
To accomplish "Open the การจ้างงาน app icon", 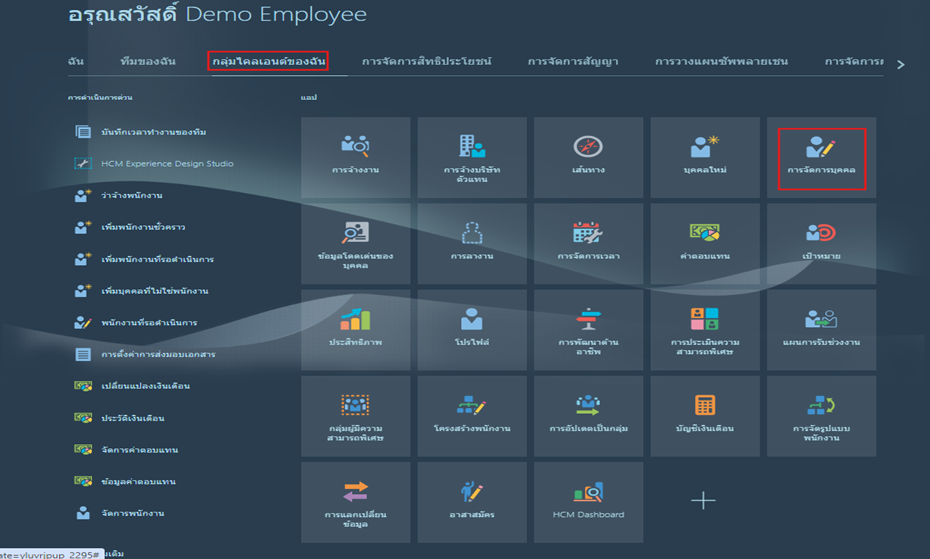I will point(355,146).
